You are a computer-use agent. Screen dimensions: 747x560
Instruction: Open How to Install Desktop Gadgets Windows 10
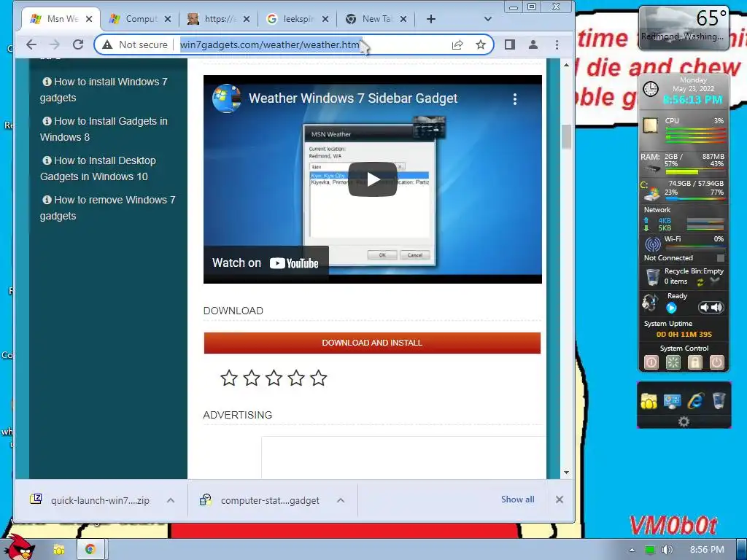pyautogui.click(x=98, y=168)
